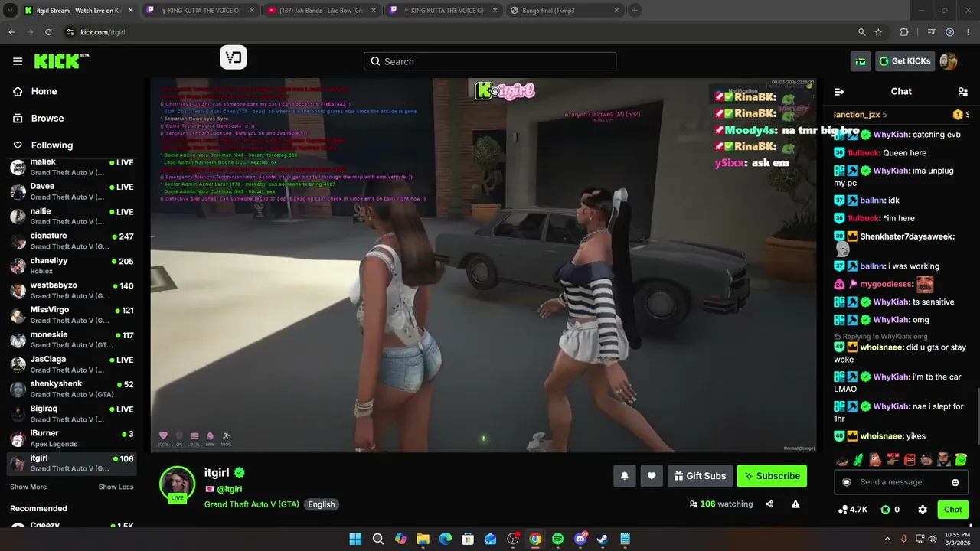Click Show Less under Following list
This screenshot has height=551, width=980.
coord(116,487)
